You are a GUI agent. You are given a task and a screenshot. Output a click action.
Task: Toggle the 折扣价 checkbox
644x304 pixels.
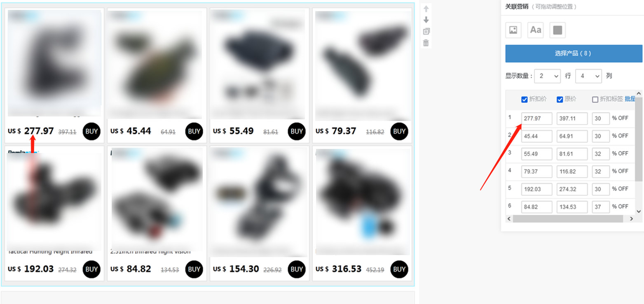pyautogui.click(x=525, y=100)
